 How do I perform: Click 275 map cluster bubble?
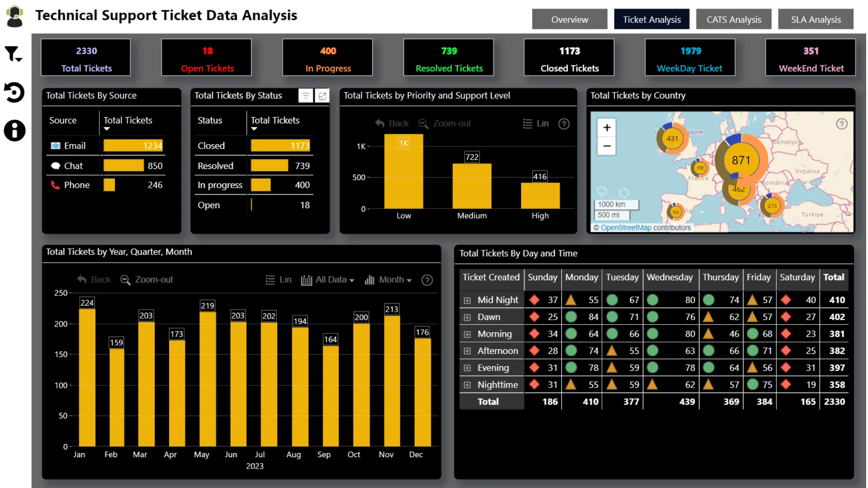pyautogui.click(x=772, y=206)
